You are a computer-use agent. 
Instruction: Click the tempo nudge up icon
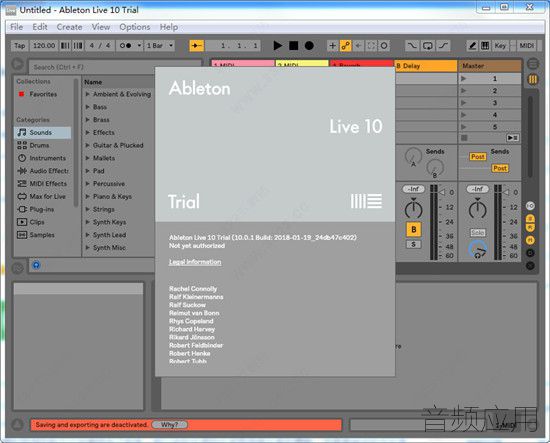point(78,46)
